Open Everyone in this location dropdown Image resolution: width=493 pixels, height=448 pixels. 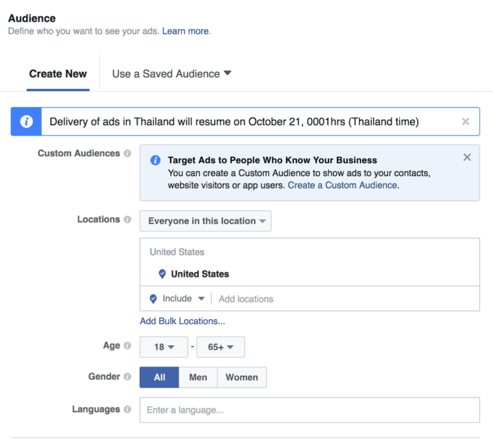(x=205, y=221)
